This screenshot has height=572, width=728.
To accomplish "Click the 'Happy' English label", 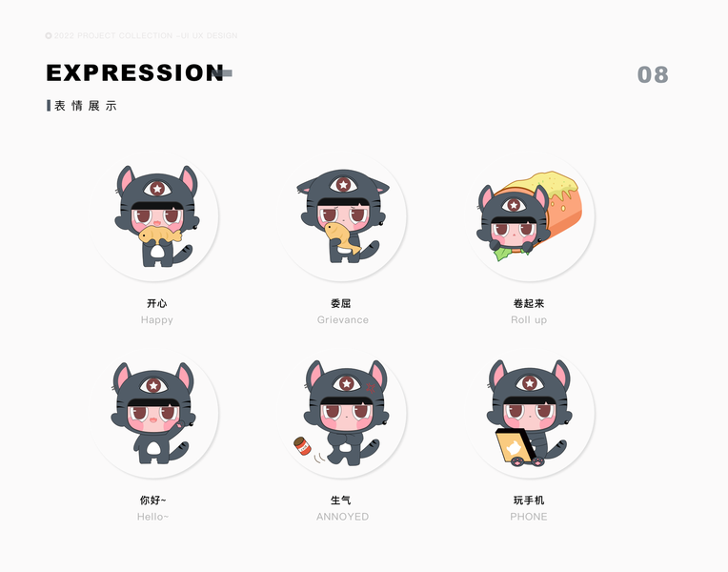I will 157,320.
